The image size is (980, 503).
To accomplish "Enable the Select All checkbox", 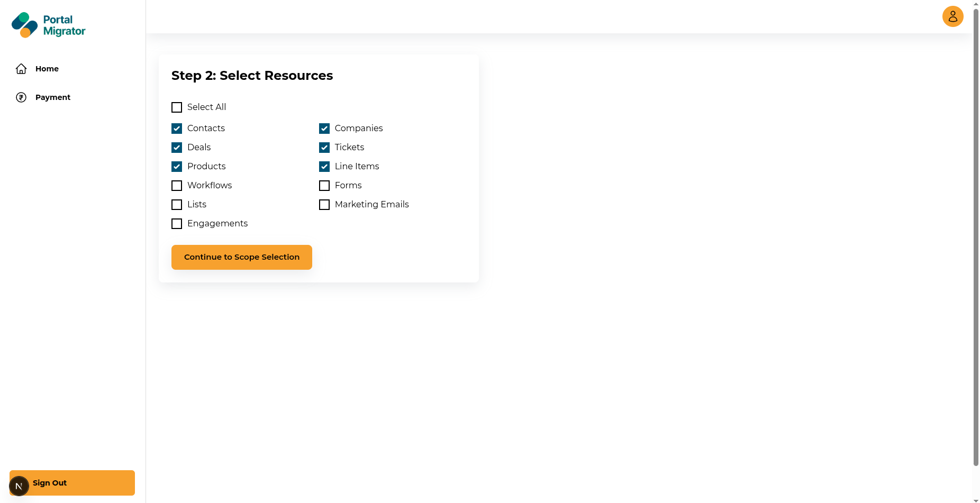I will (x=177, y=107).
